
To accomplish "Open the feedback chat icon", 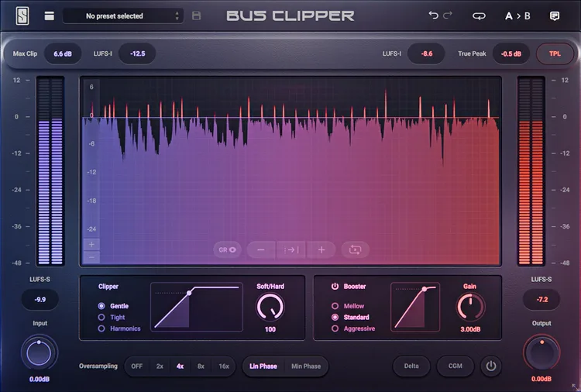I will tap(555, 16).
